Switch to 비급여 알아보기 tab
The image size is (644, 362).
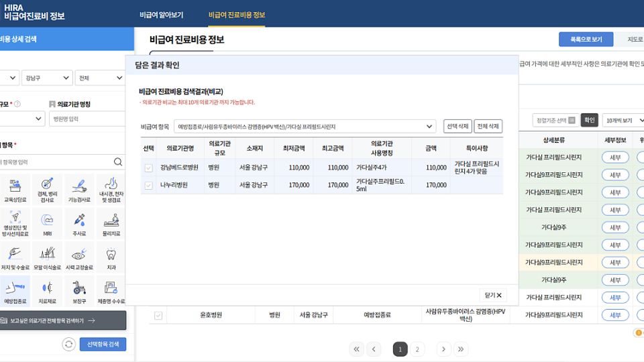tap(161, 15)
